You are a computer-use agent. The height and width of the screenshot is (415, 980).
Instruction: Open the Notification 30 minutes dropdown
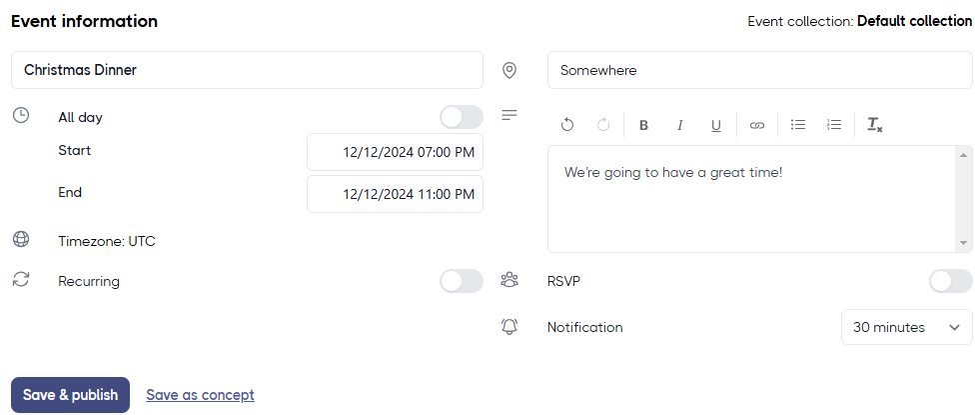point(907,327)
